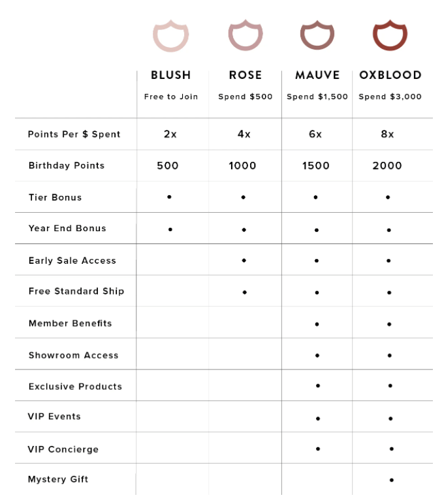
Task: Select the ROSE tier heading
Action: pos(246,75)
